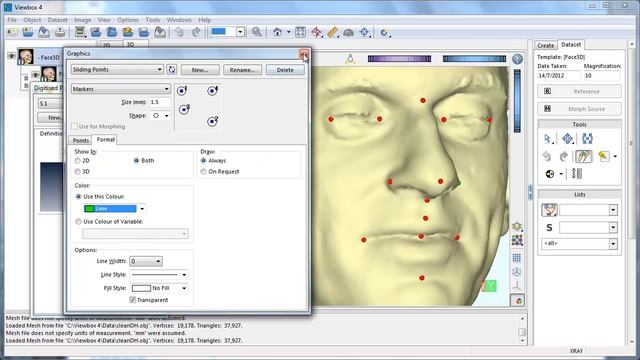Open the blue colour toolbar dropdown arrow
The width and height of the screenshot is (640, 360).
click(x=240, y=32)
